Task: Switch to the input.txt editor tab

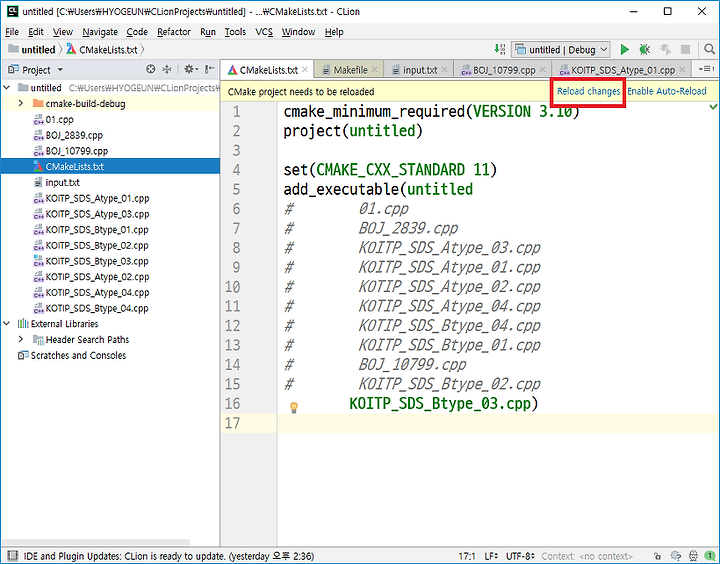Action: pos(420,70)
